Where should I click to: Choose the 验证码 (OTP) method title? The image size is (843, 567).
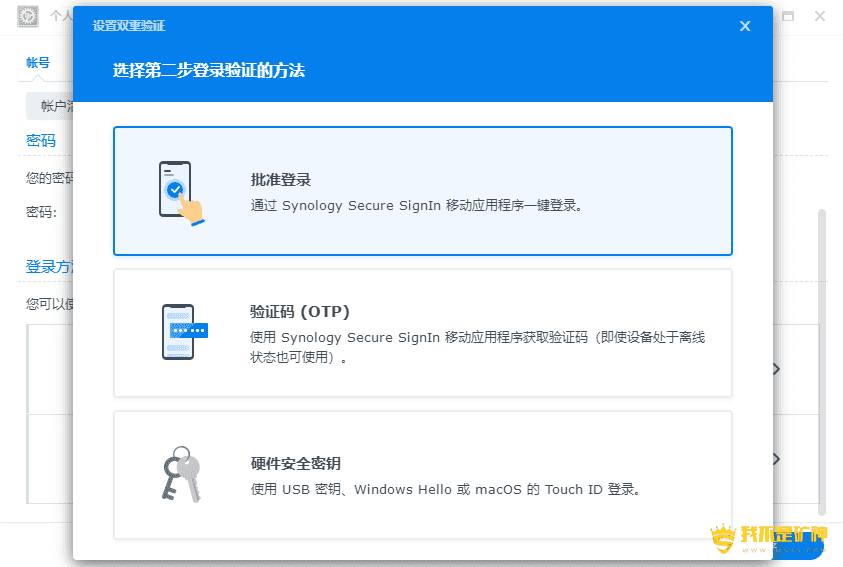tap(300, 311)
